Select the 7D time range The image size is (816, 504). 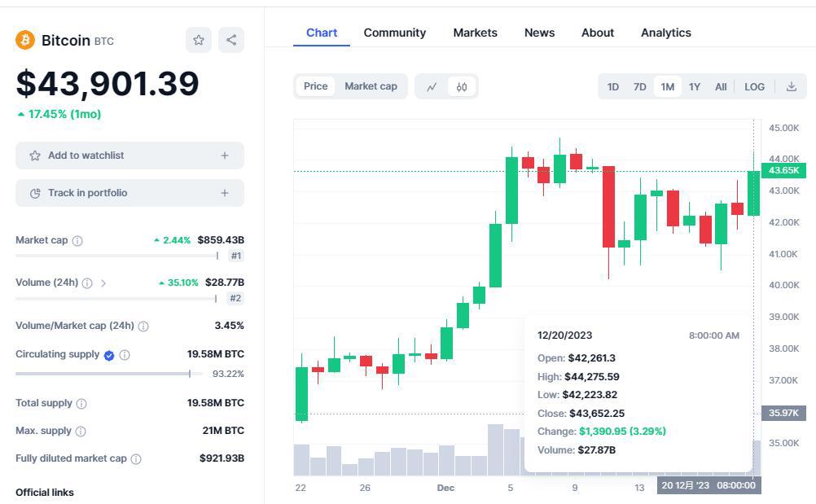pyautogui.click(x=640, y=86)
